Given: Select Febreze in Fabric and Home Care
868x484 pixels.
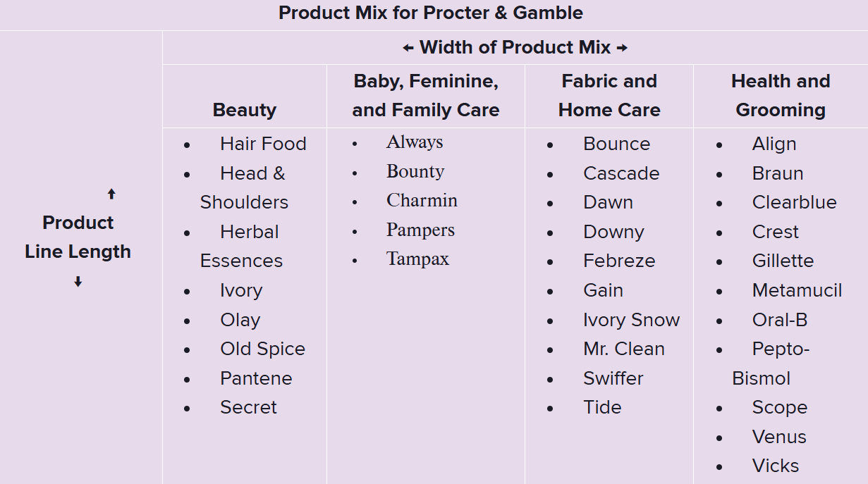Looking at the screenshot, I should (x=619, y=261).
